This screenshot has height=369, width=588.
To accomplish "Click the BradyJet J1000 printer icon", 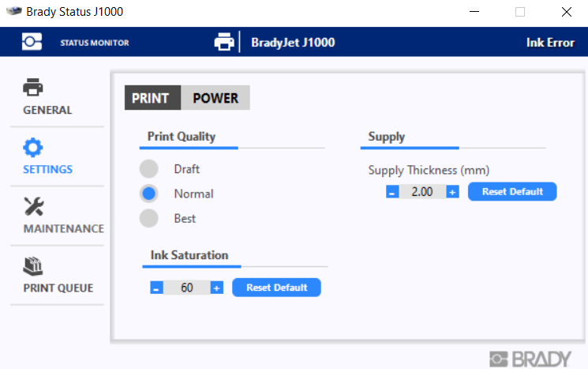I will tap(224, 42).
